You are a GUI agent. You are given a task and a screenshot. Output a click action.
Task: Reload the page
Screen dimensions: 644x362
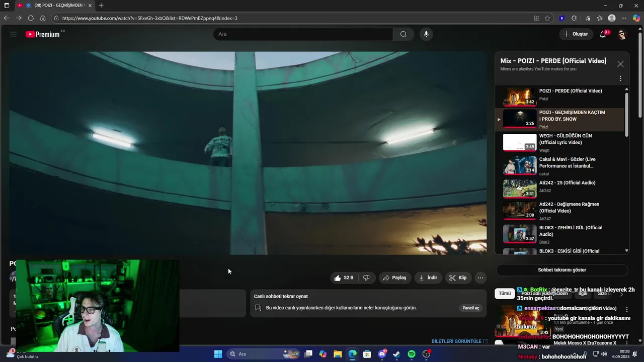pos(31,18)
